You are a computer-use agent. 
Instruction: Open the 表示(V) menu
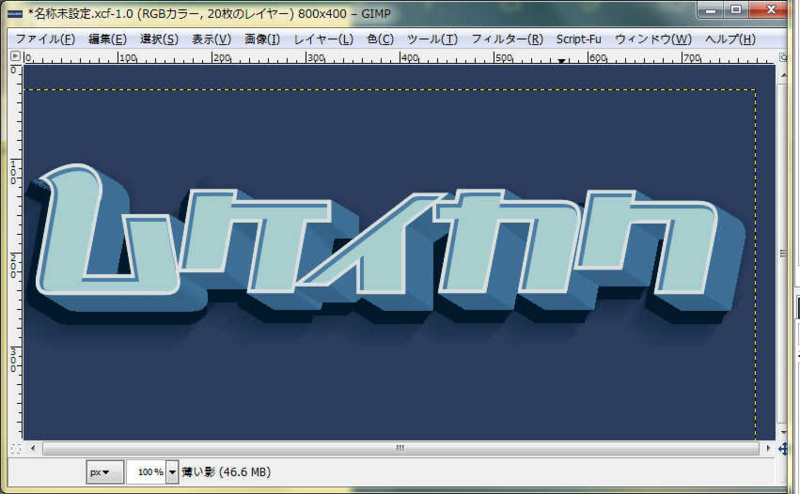[211, 39]
